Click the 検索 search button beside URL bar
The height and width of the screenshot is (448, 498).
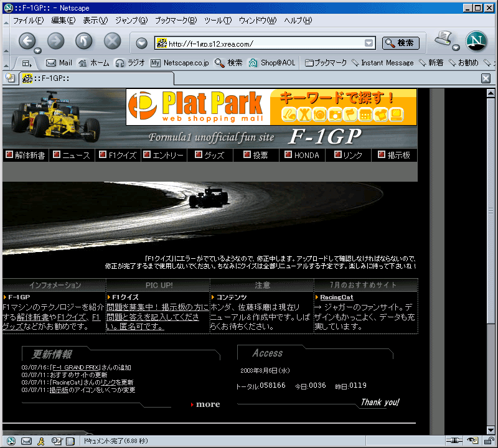click(x=400, y=43)
